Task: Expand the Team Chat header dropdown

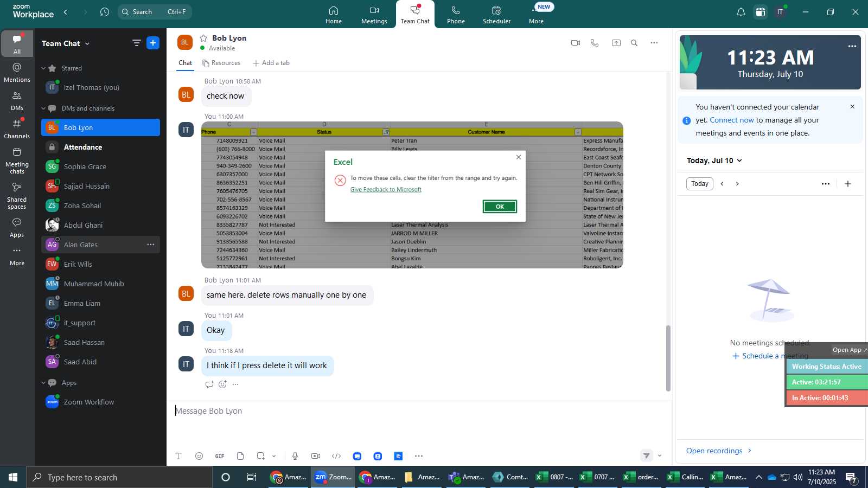Action: tap(87, 43)
